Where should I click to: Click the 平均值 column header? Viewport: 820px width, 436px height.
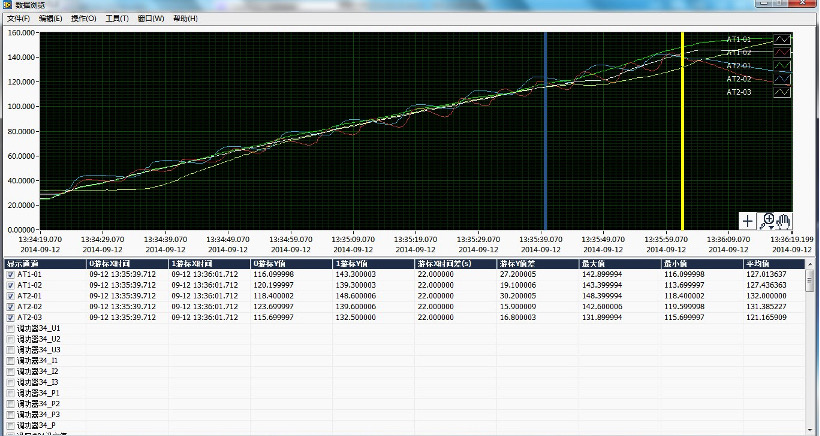coord(758,263)
